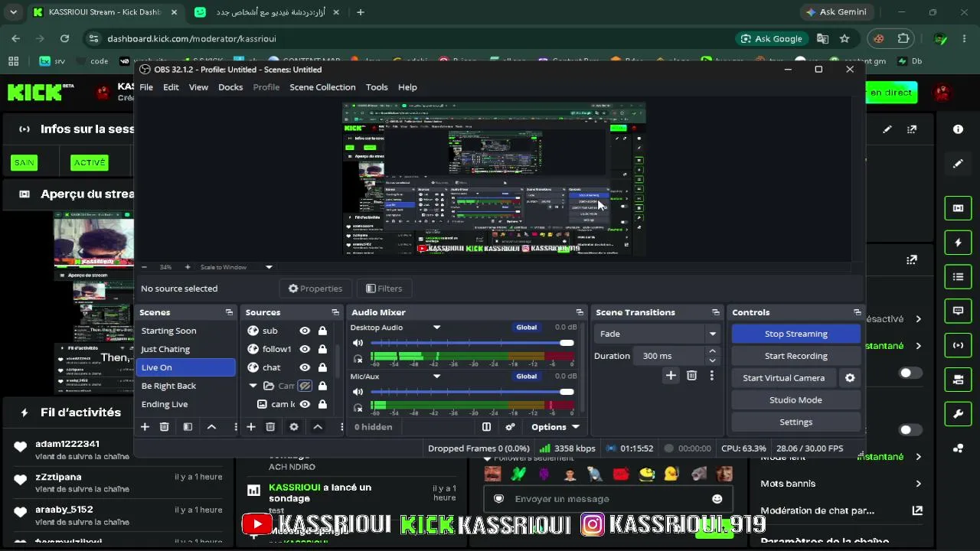
Task: Click Kick sidebar lightning bolt icon
Action: point(958,243)
